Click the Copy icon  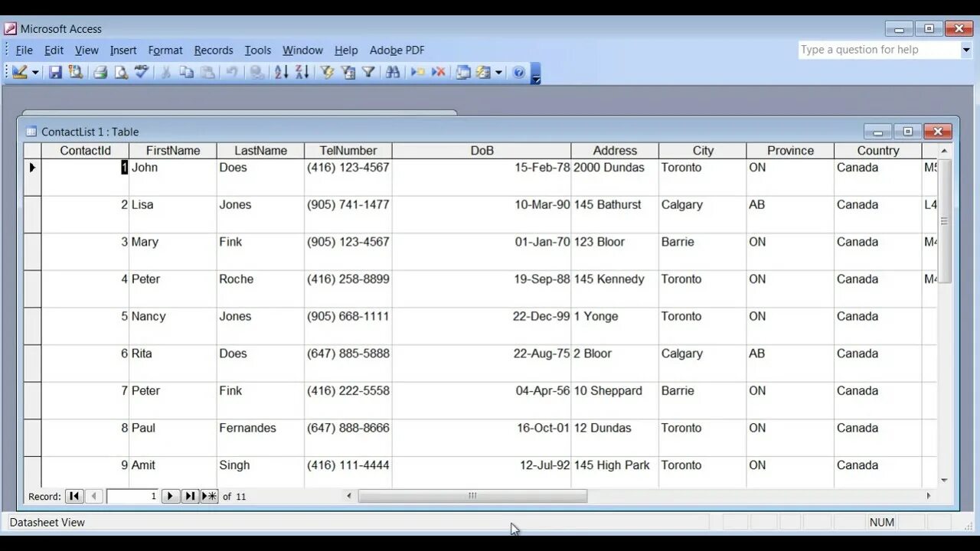(186, 73)
